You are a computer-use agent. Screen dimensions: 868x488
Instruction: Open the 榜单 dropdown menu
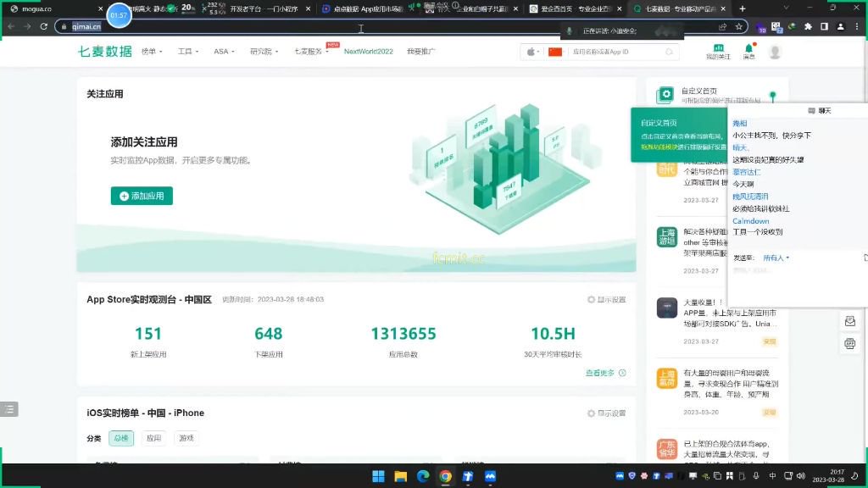click(152, 52)
